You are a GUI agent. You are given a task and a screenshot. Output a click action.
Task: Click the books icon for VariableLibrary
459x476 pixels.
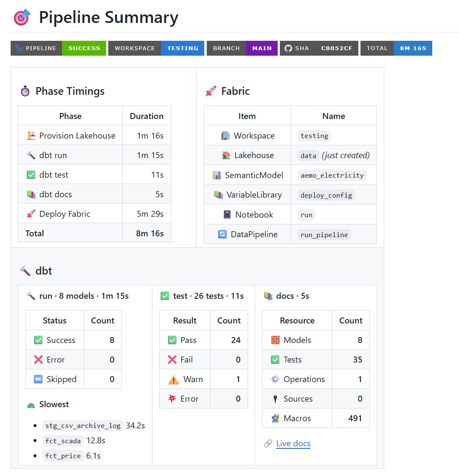(x=218, y=195)
